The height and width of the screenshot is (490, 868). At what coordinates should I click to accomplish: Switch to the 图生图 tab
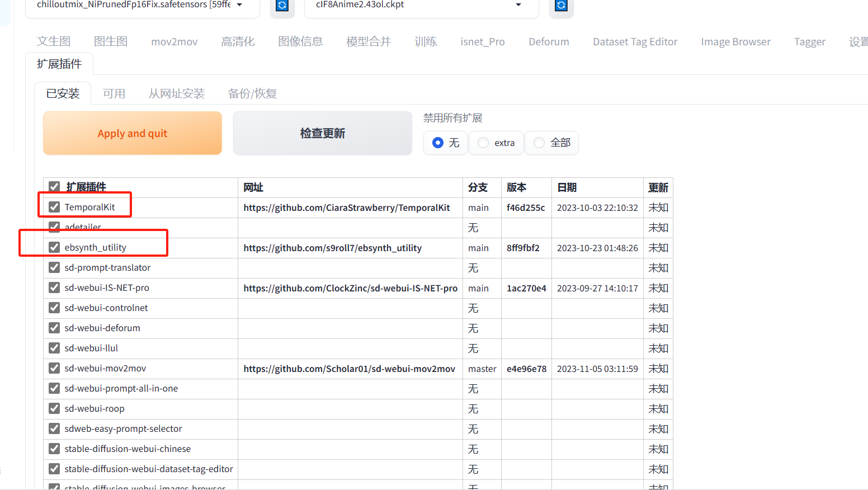click(111, 41)
